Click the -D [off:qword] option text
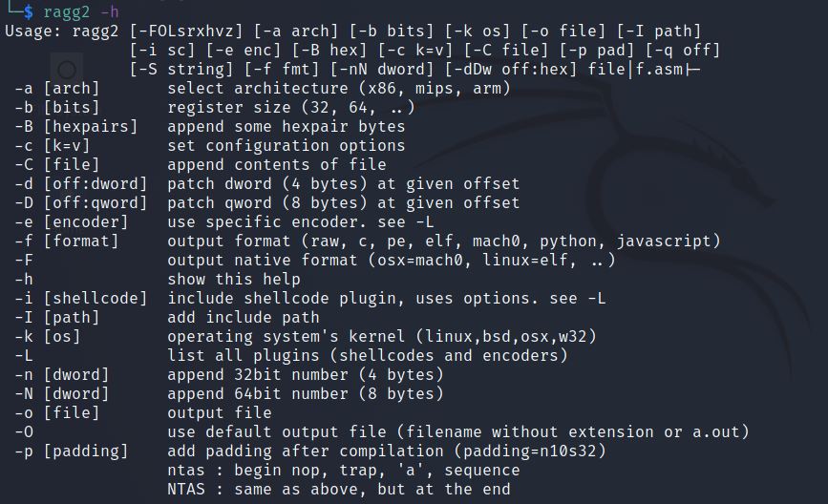This screenshot has height=504, width=828. 80,202
